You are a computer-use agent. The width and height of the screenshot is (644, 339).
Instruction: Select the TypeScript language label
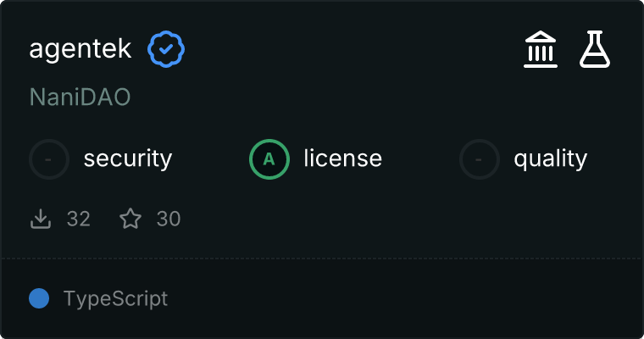(x=115, y=298)
